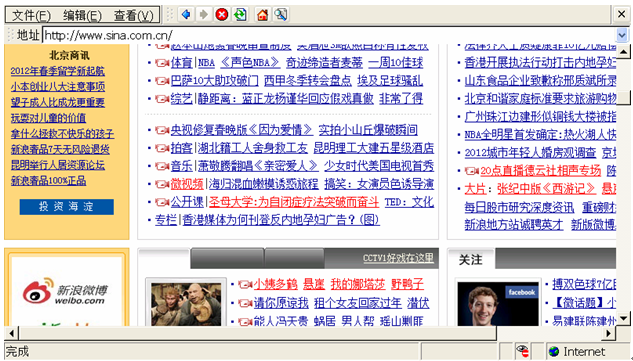This screenshot has height=361, width=633.
Task: Open link 圣母大学:为自闭症疗法突破而奋斗
Action: point(294,202)
